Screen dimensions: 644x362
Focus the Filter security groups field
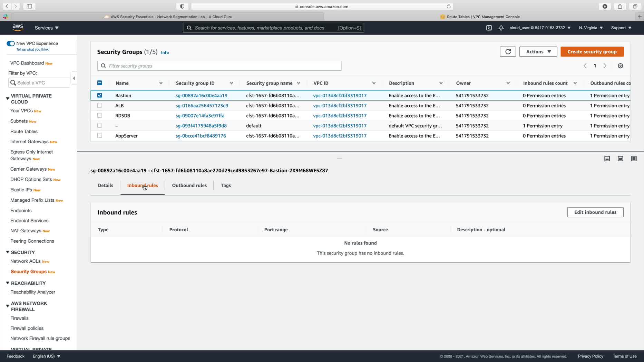click(x=219, y=66)
